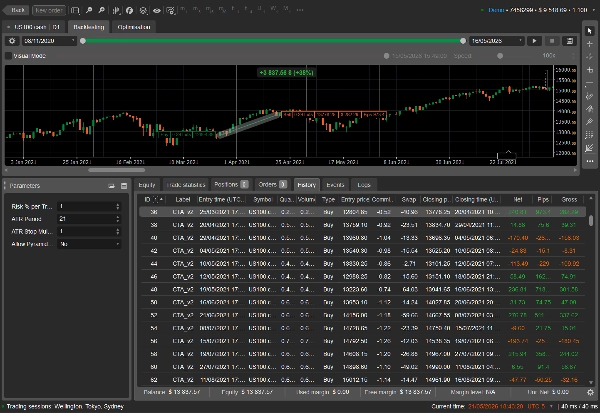Click the ATR Period input field
The image size is (600, 413).
pos(89,219)
